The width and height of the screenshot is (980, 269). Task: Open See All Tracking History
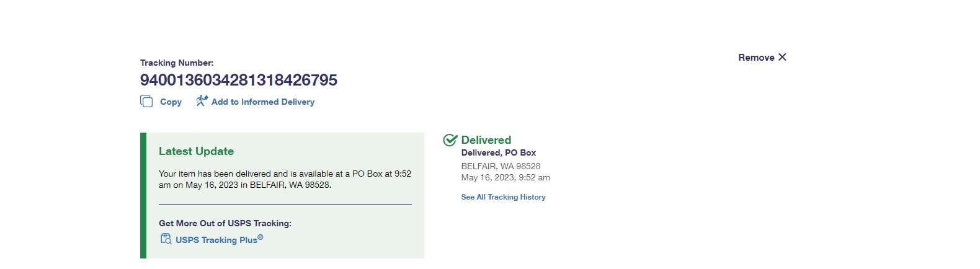(x=503, y=197)
